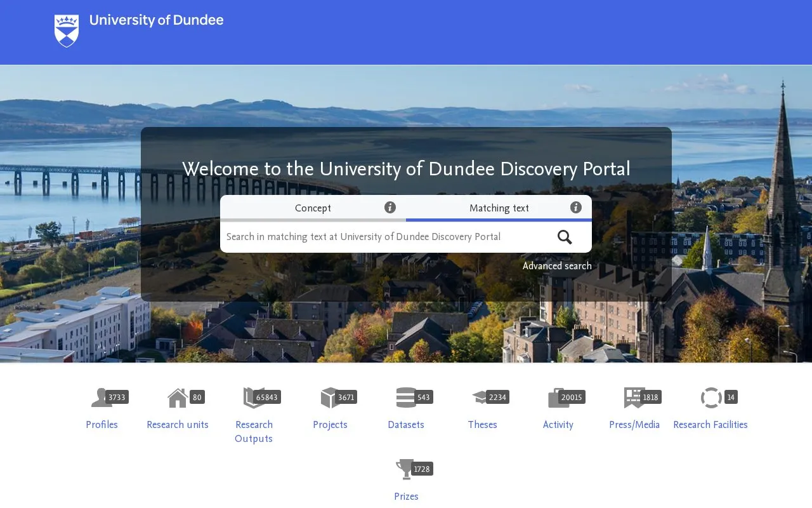Select the Matching text search tab

(499, 208)
